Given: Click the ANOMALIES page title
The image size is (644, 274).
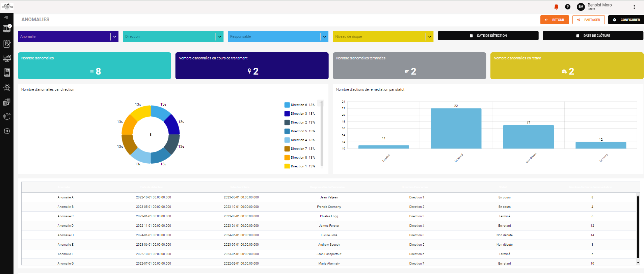Looking at the screenshot, I should (35, 20).
